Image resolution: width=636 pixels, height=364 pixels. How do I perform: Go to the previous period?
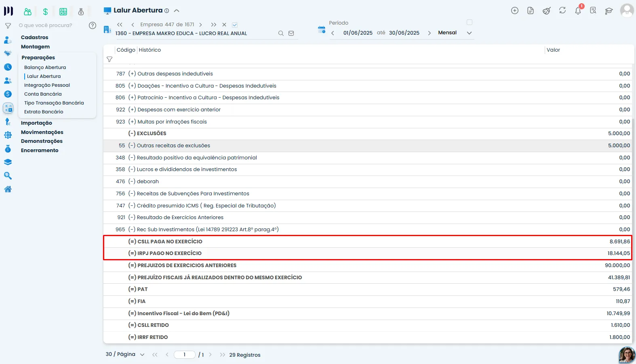[333, 33]
